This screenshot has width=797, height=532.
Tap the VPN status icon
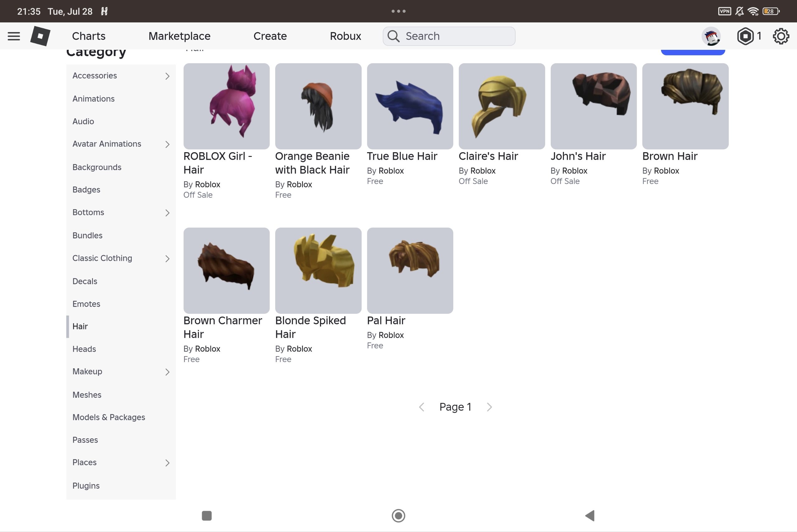[x=724, y=11]
